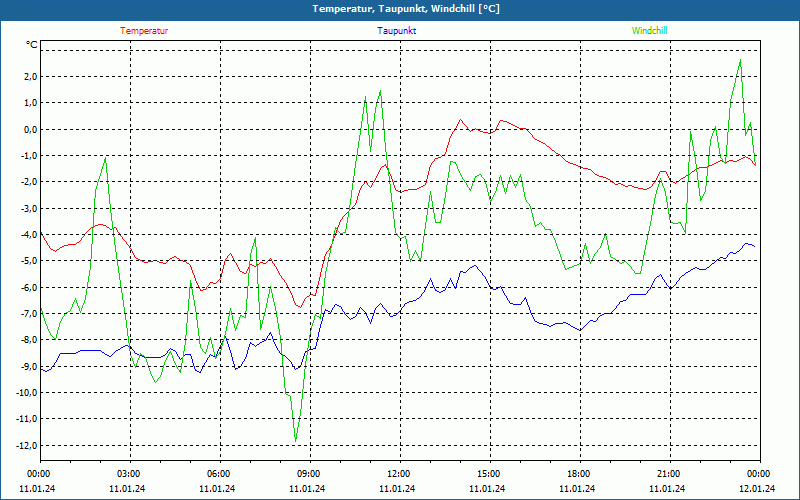Screen dimensions: 800x500
Task: Click the '11.01.24' date beneath 18:00
Action: point(577,489)
